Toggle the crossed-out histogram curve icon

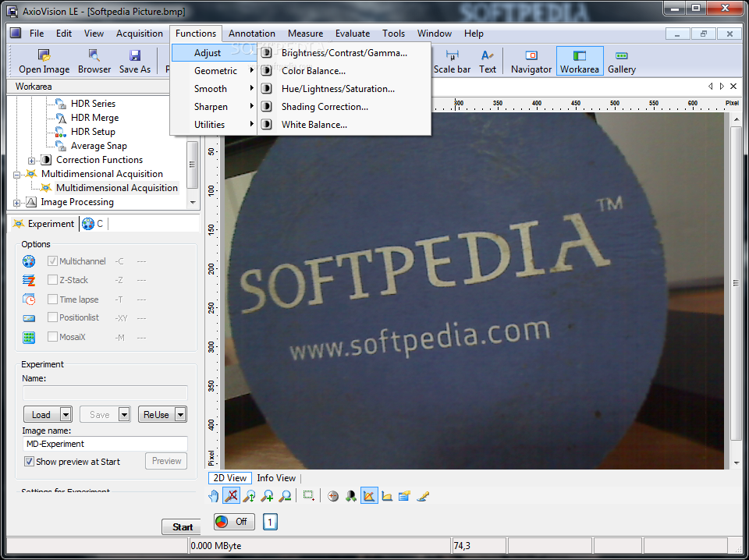[369, 496]
